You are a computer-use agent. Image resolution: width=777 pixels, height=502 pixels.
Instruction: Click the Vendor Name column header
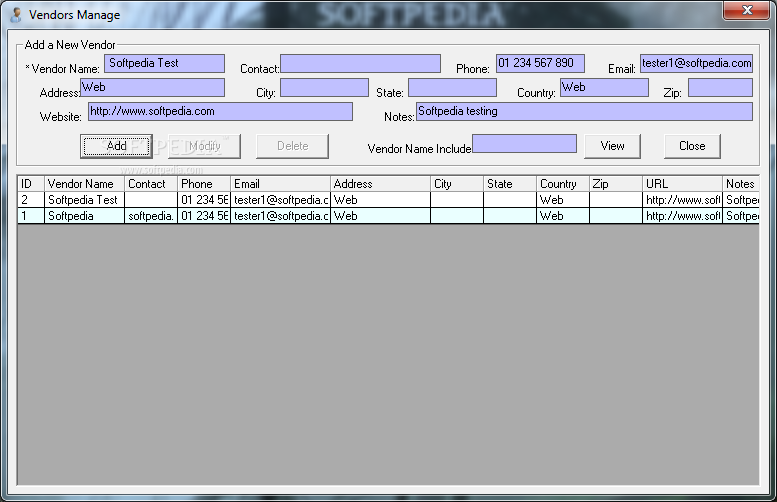click(84, 184)
